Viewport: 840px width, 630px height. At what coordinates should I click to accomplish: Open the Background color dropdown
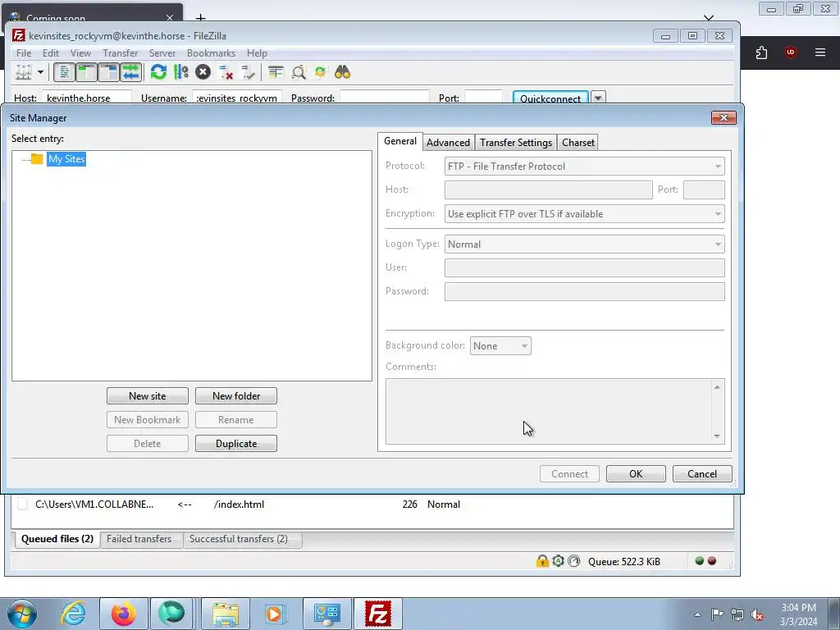click(500, 346)
